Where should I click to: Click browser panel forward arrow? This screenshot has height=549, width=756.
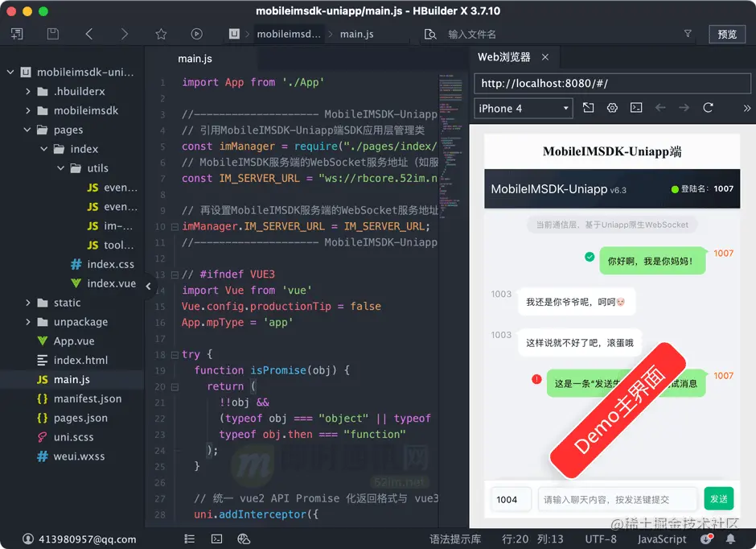684,108
